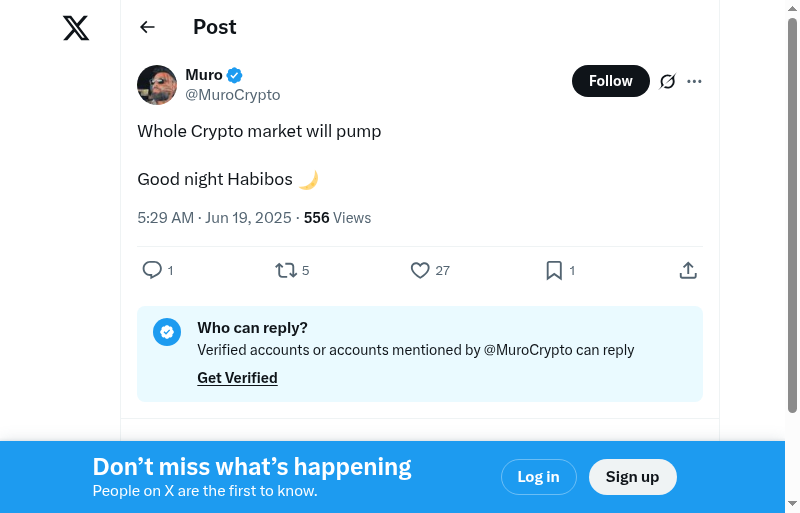The width and height of the screenshot is (800, 513).
Task: Click the Get Verified link
Action: (x=237, y=378)
